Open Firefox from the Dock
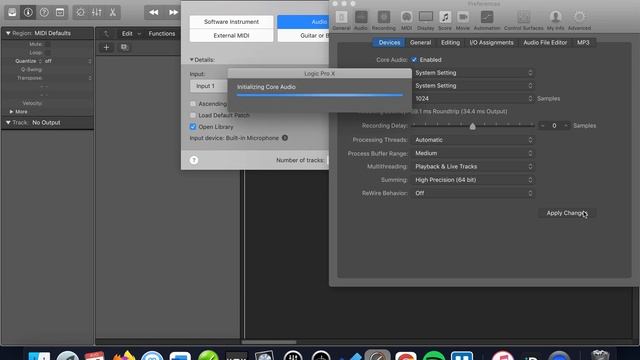The height and width of the screenshot is (360, 640). (124, 356)
